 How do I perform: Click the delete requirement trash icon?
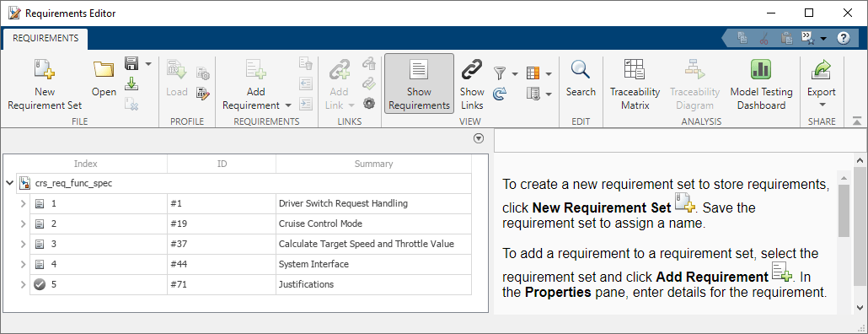306,62
